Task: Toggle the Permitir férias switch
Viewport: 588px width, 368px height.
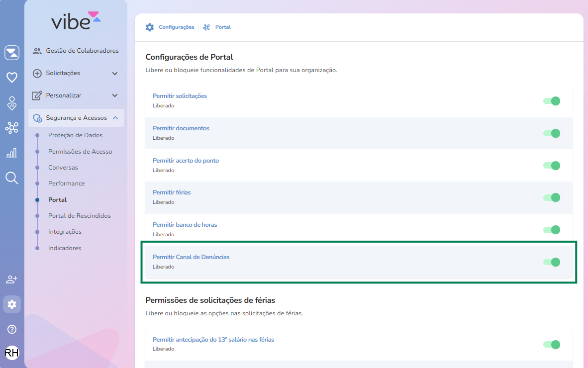Action: pos(552,197)
